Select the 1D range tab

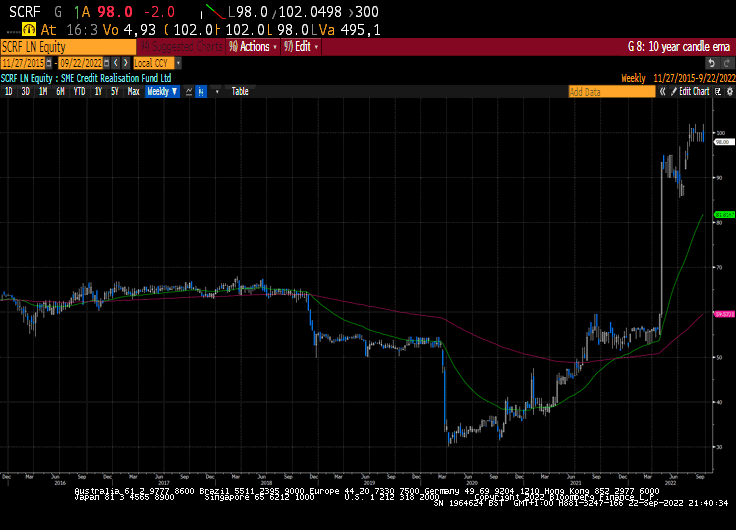pyautogui.click(x=8, y=92)
